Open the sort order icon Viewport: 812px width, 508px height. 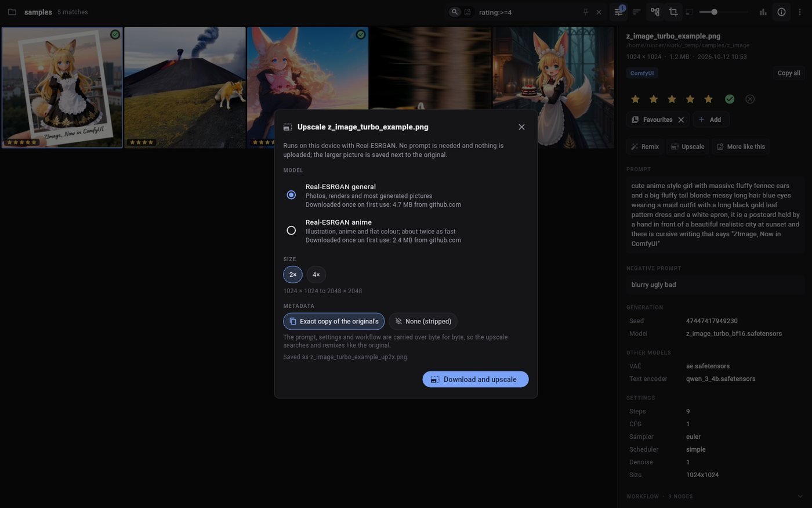(637, 12)
